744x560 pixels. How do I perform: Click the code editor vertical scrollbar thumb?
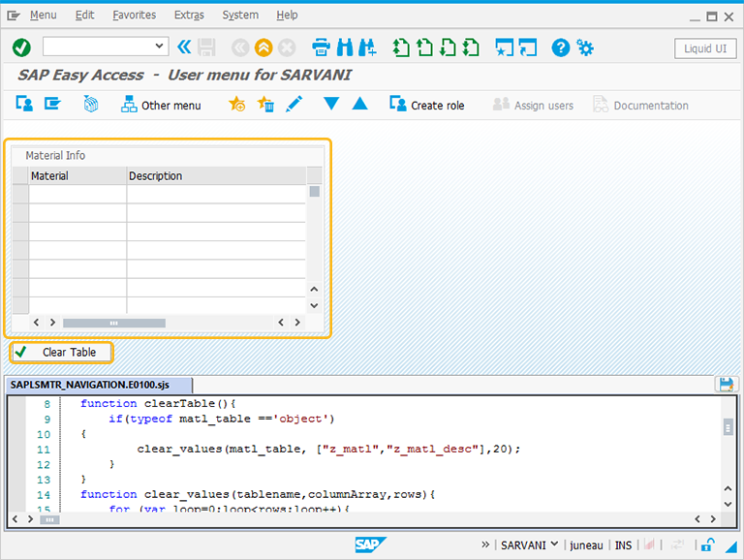pyautogui.click(x=728, y=427)
